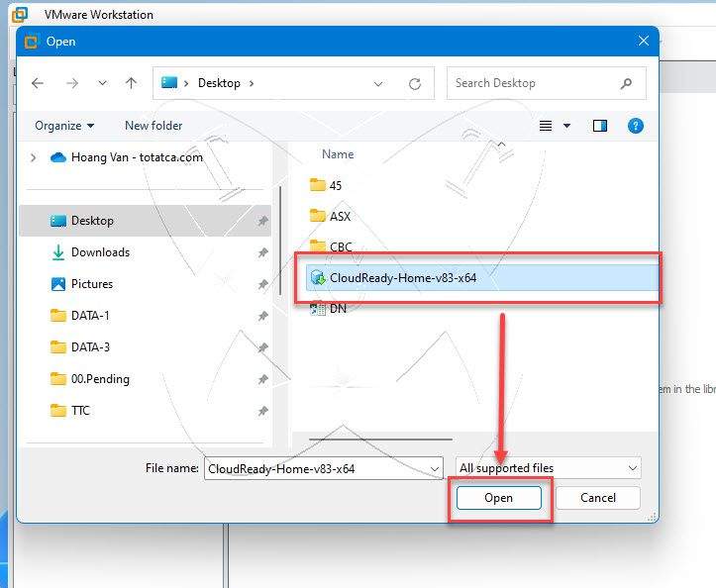Click New folder
Image resolution: width=716 pixels, height=588 pixels.
153,126
